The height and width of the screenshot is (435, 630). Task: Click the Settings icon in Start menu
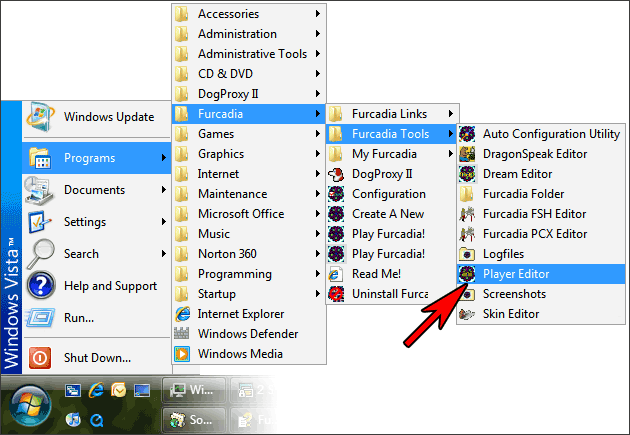pos(39,222)
